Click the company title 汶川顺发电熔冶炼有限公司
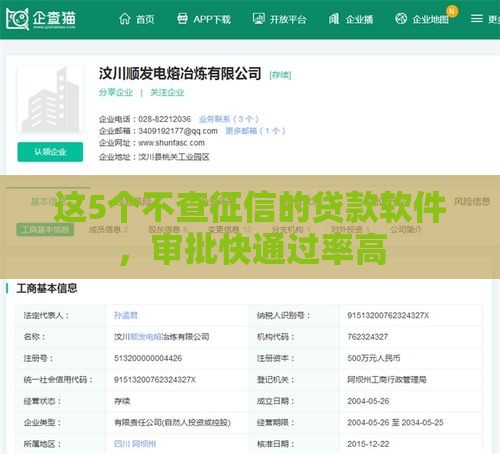500x454 pixels. click(180, 73)
